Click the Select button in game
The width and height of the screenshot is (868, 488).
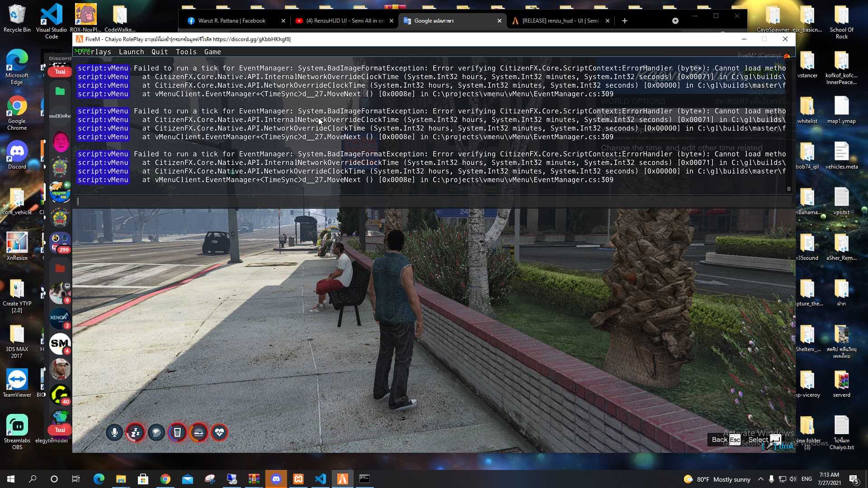click(x=764, y=440)
